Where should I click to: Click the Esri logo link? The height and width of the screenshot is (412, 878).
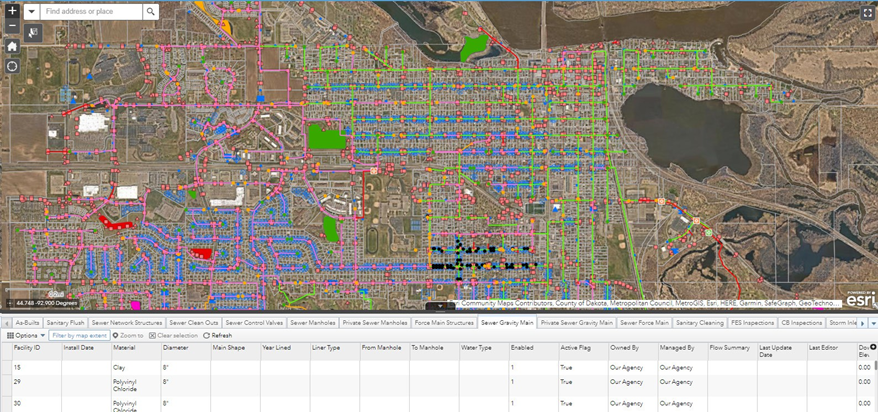click(861, 299)
